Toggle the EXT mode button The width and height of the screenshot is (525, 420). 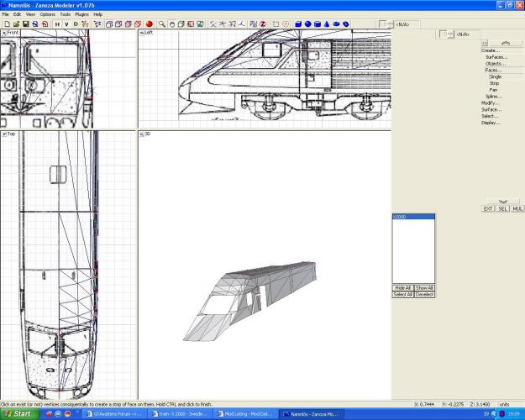click(x=488, y=208)
